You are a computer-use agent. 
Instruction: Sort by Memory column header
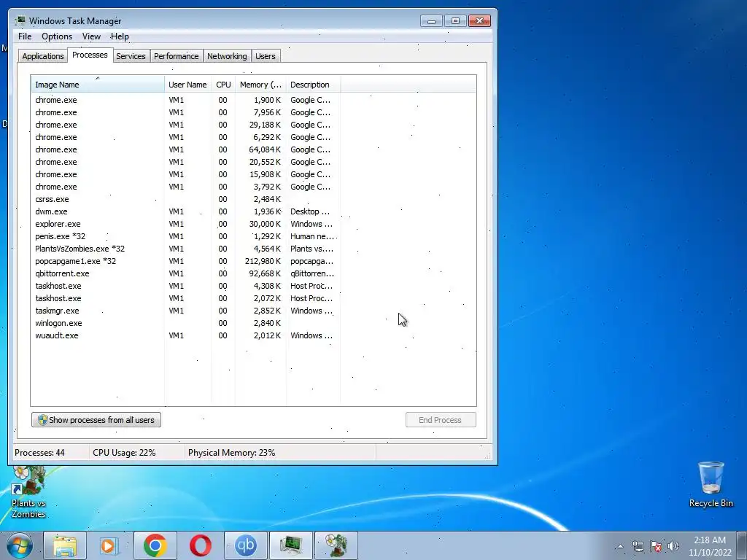tap(260, 85)
